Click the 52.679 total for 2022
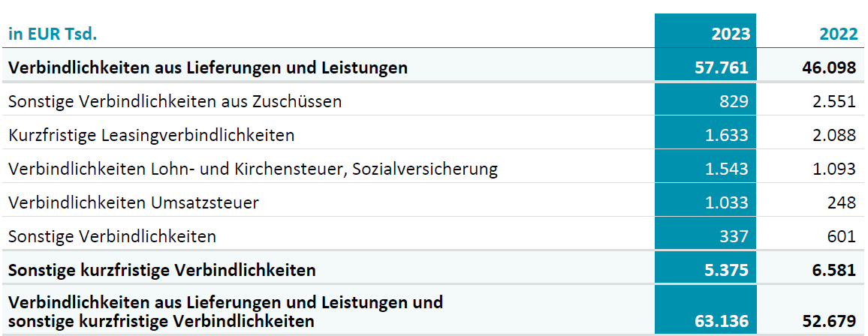 830,321
